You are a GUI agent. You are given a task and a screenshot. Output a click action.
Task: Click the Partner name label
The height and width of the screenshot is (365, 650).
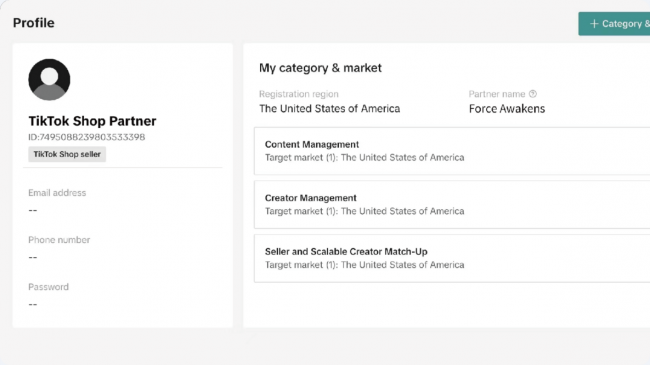(497, 94)
